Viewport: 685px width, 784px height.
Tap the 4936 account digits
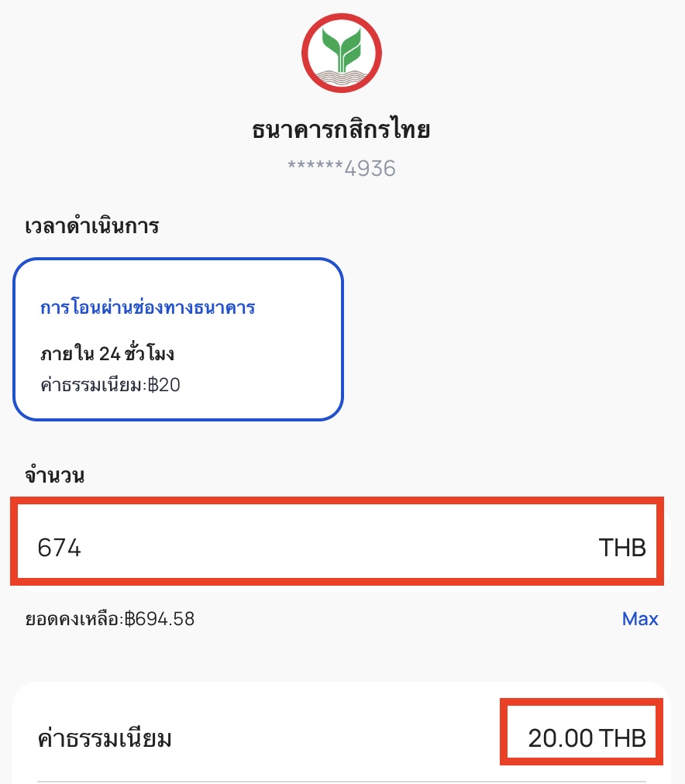pyautogui.click(x=370, y=169)
